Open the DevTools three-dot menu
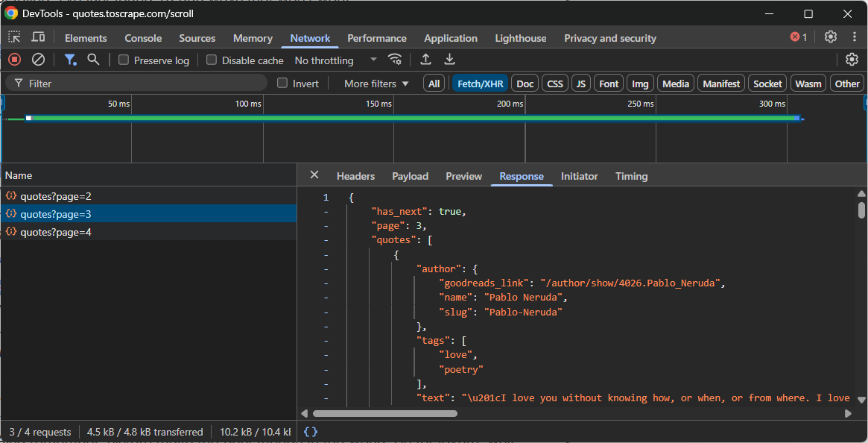Screen dimensions: 868x443 pyautogui.click(x=855, y=37)
